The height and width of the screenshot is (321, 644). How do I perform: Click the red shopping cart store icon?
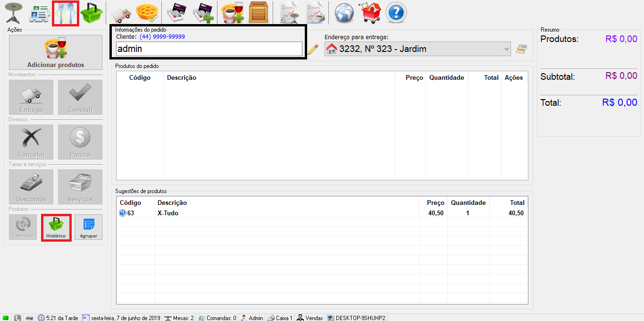(x=370, y=13)
